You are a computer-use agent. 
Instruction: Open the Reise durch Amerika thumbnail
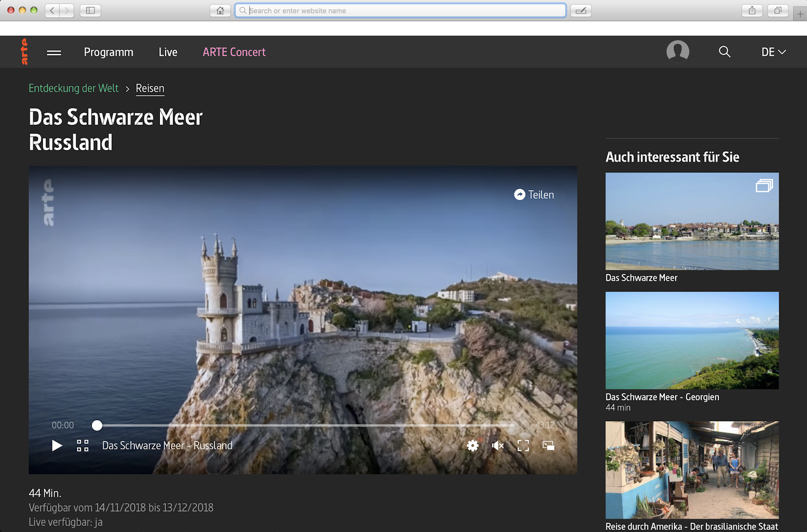692,470
